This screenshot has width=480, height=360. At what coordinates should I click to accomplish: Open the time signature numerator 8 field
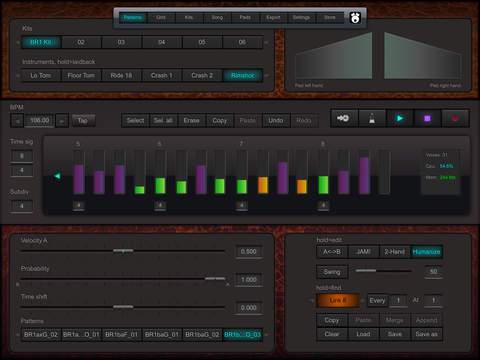coord(22,156)
